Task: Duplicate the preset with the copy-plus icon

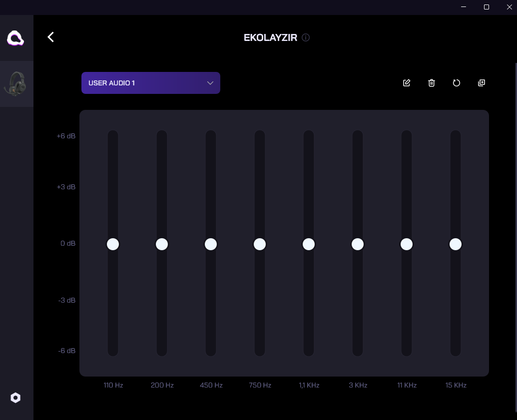Action: pos(482,83)
